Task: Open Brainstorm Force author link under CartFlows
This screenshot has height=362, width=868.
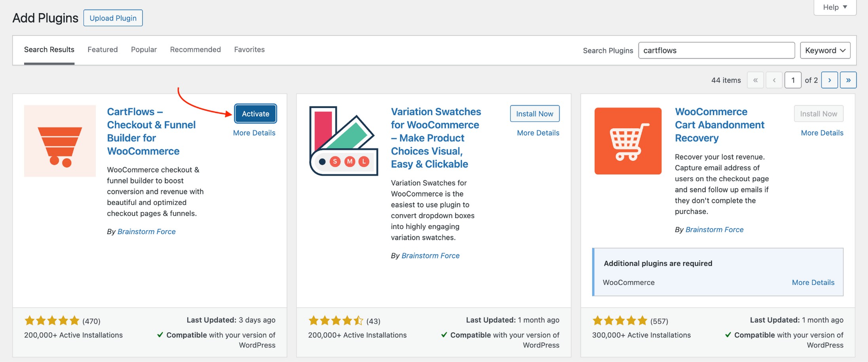Action: (x=146, y=231)
